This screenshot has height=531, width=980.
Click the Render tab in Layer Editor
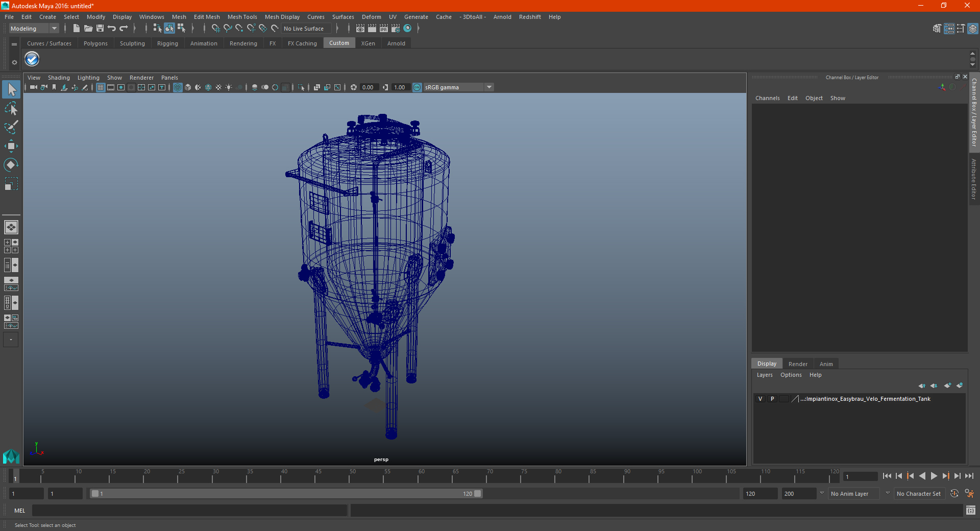pos(797,364)
